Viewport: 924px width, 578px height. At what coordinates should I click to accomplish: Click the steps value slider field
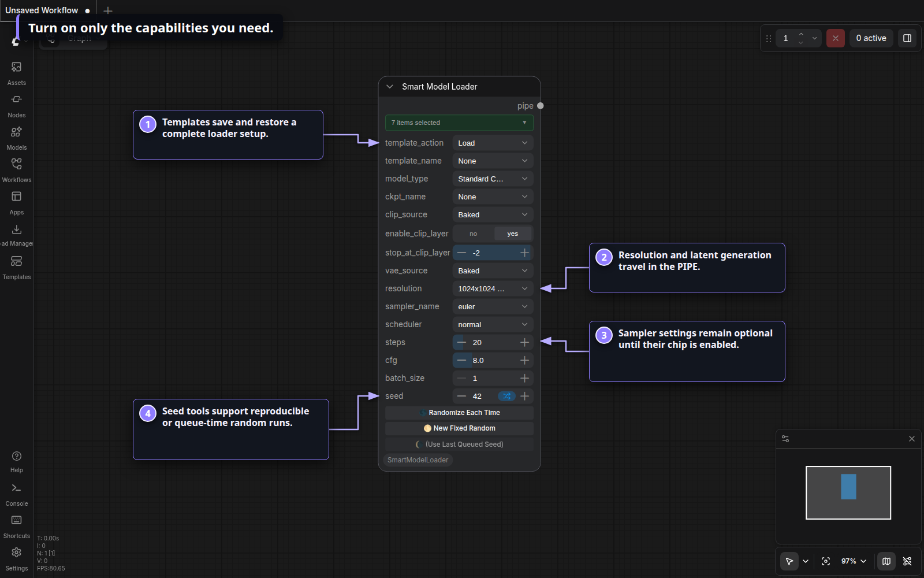(x=493, y=342)
